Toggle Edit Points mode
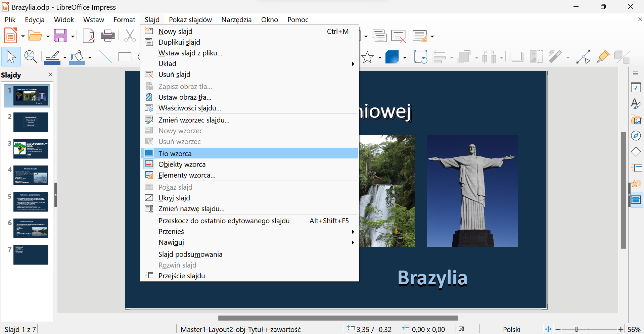 click(584, 56)
